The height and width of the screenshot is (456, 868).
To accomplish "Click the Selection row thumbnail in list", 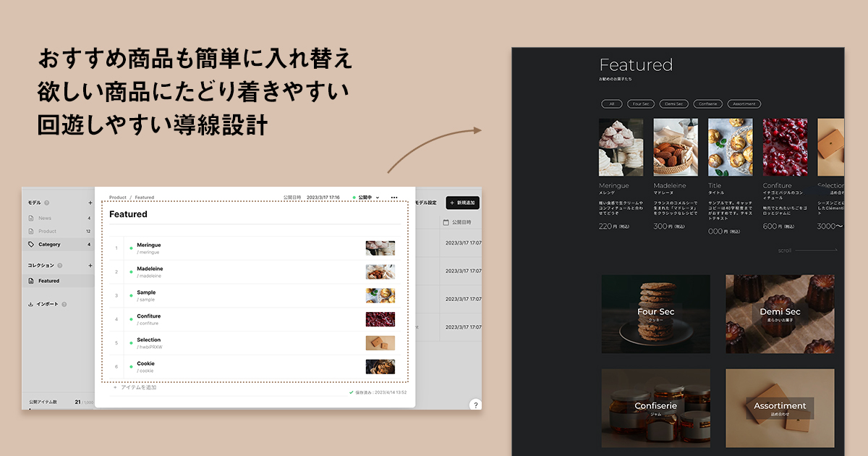I will click(380, 343).
